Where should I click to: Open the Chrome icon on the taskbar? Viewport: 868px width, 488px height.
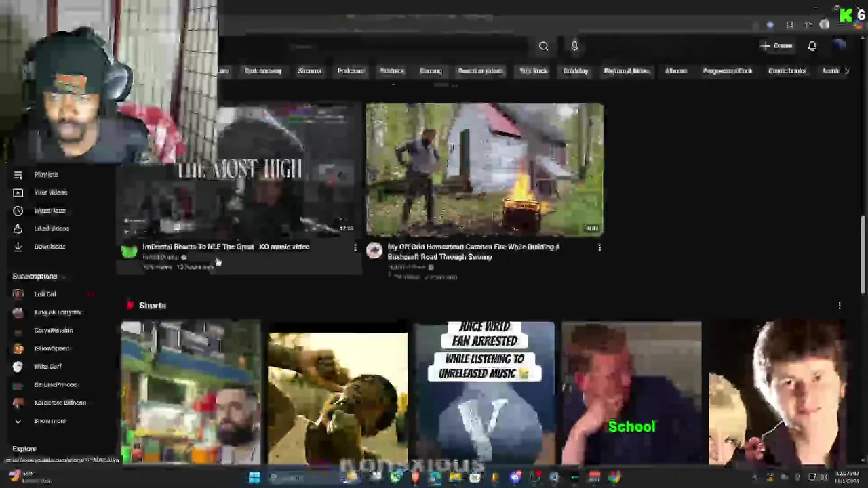pos(614,477)
